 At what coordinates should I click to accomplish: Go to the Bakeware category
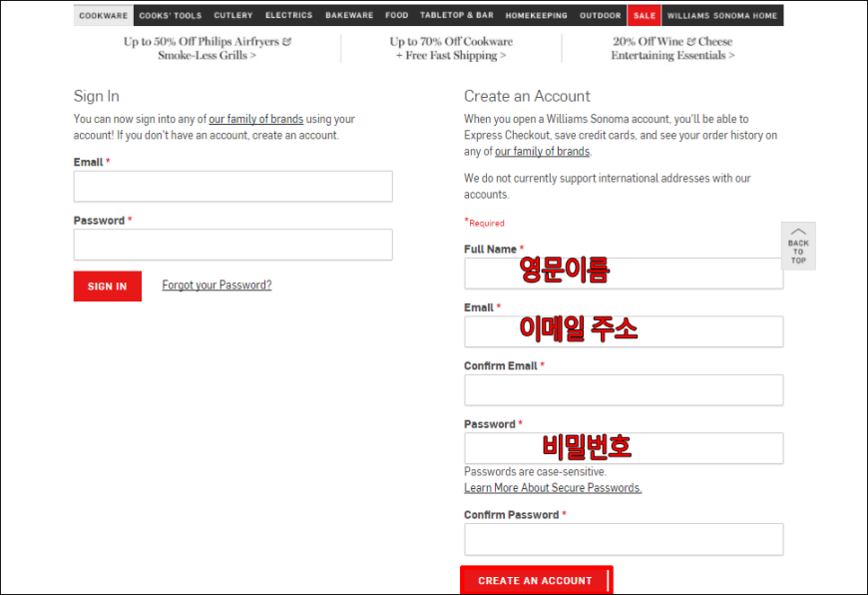[x=349, y=16]
